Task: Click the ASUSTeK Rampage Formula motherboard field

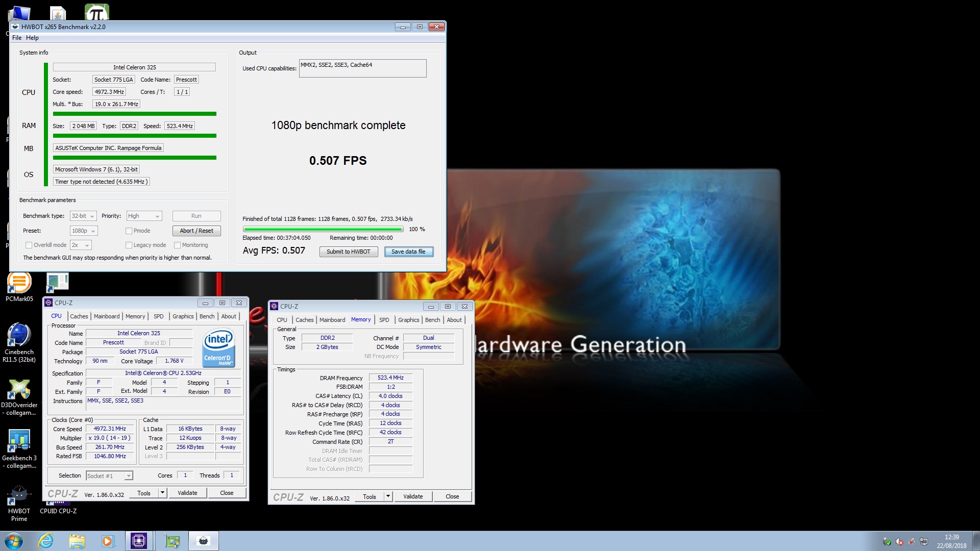Action: (108, 148)
